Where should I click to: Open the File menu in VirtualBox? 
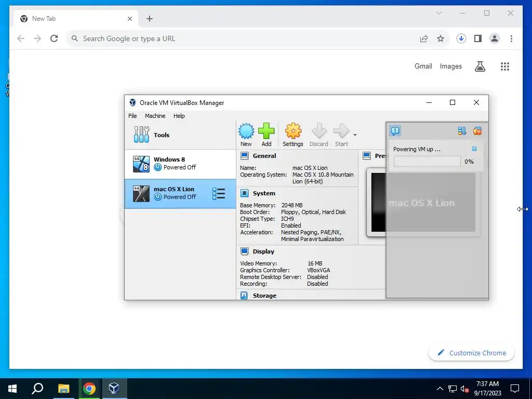pyautogui.click(x=132, y=116)
